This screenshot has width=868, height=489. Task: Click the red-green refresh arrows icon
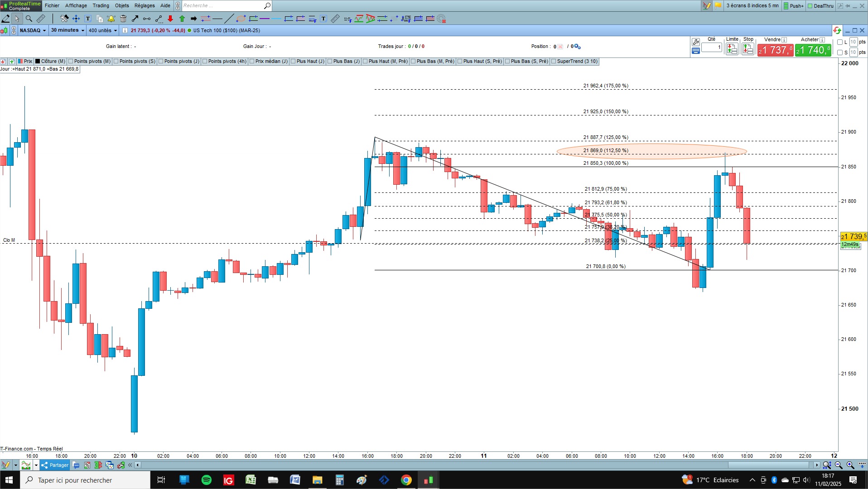[837, 30]
